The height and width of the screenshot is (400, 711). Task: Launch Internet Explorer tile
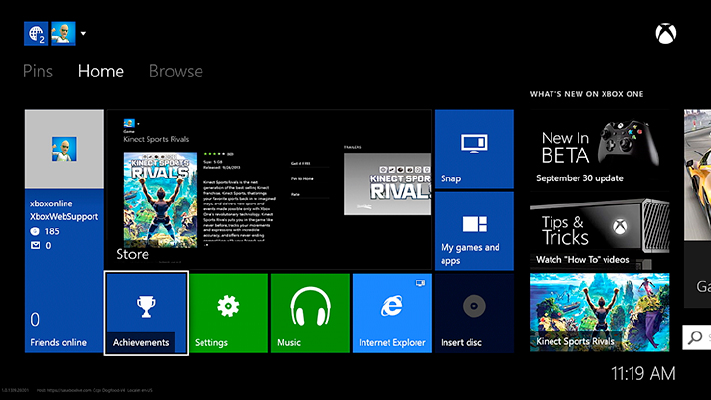[392, 313]
